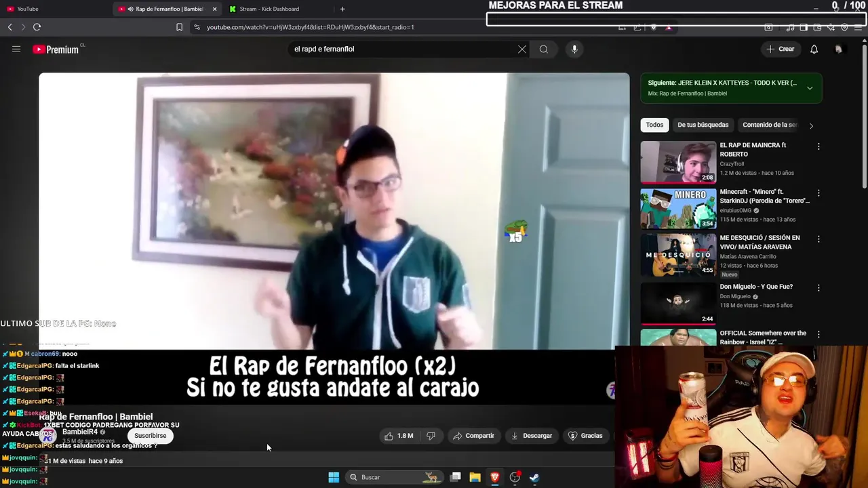Screen dimensions: 868x488
Task: Open more options for ME DESQUICIÓ video
Action: (818, 239)
